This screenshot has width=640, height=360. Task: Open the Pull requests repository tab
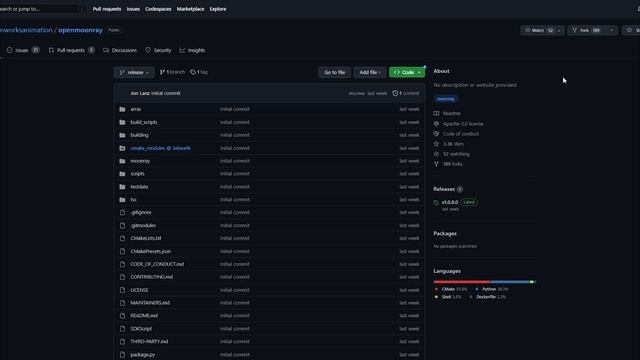point(71,50)
